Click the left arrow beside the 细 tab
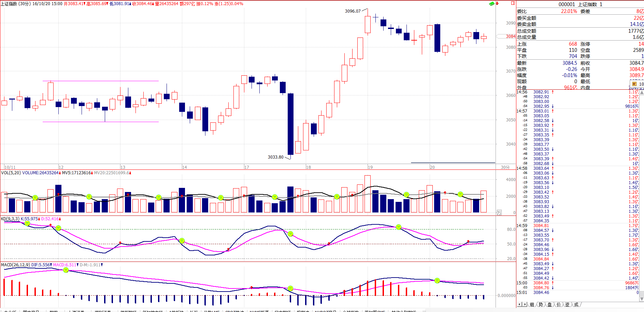Image resolution: width=644 pixels, height=312 pixels. [519, 304]
